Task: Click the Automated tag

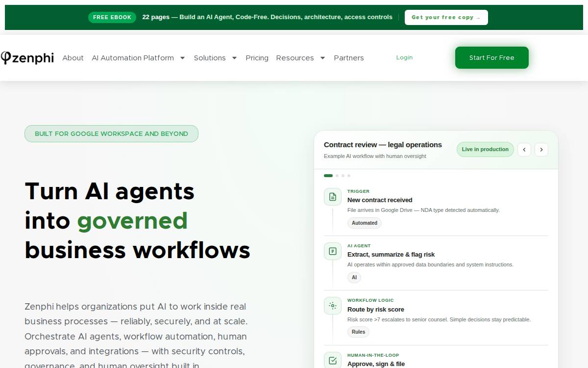Action: click(365, 223)
